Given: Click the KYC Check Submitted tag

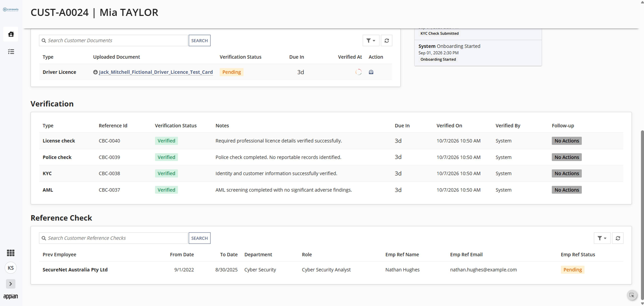Looking at the screenshot, I should [x=440, y=33].
